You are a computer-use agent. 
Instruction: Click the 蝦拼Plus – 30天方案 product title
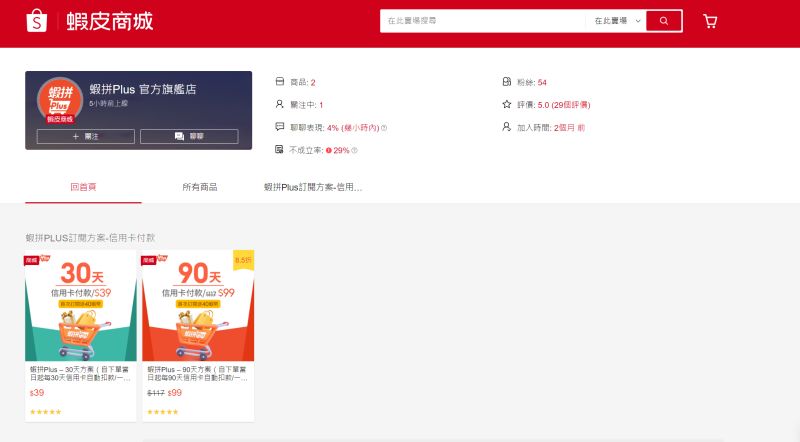pos(80,373)
